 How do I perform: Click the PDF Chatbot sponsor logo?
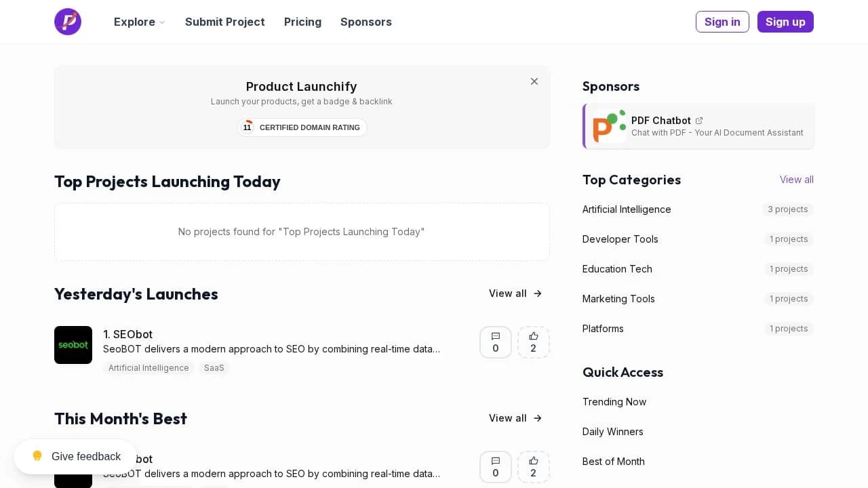pos(608,126)
